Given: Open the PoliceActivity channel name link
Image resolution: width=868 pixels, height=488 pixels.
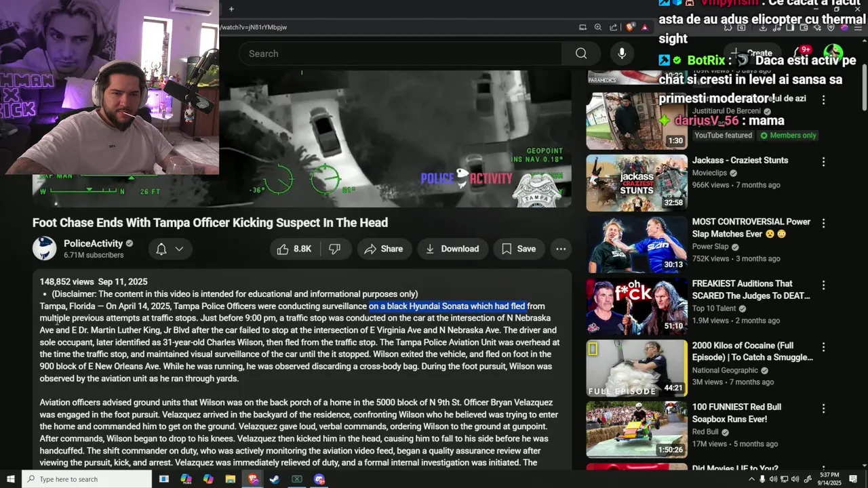Looking at the screenshot, I should click(93, 243).
